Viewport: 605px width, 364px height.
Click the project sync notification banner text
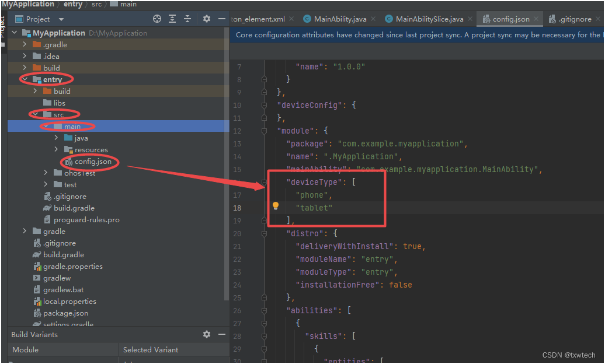[418, 34]
